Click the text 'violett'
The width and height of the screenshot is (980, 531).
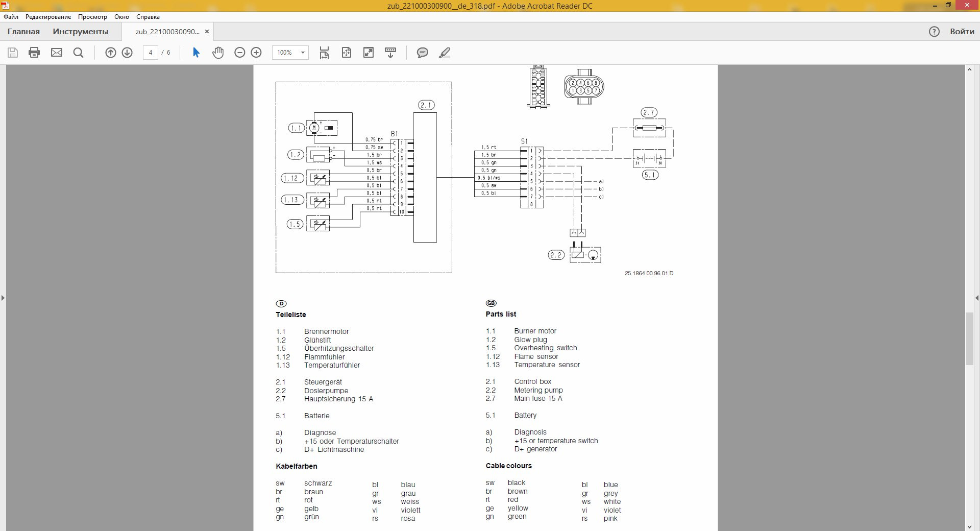(411, 510)
